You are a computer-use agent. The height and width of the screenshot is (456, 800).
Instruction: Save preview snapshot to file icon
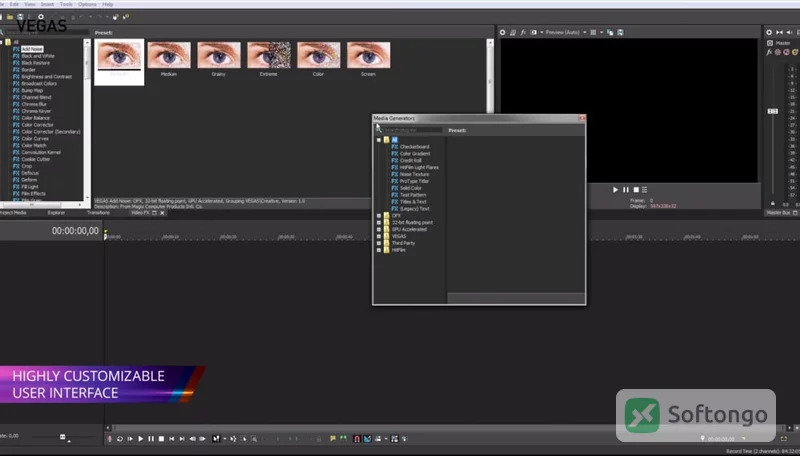(620, 32)
